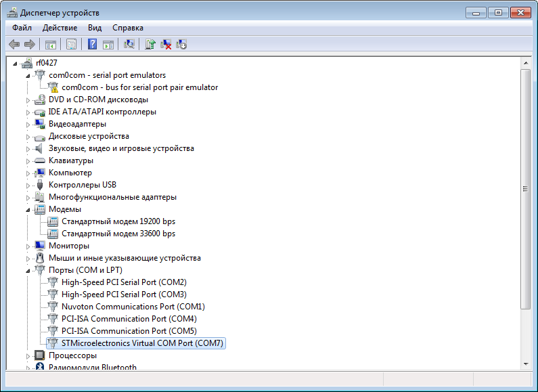Click the Scan for hardware changes icon
This screenshot has width=538, height=392.
pyautogui.click(x=129, y=44)
